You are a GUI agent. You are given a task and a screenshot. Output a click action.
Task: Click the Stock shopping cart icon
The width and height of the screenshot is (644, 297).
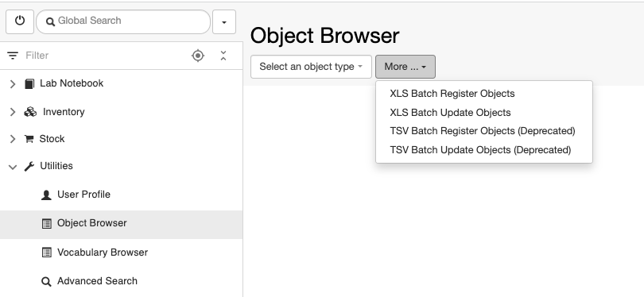[29, 139]
